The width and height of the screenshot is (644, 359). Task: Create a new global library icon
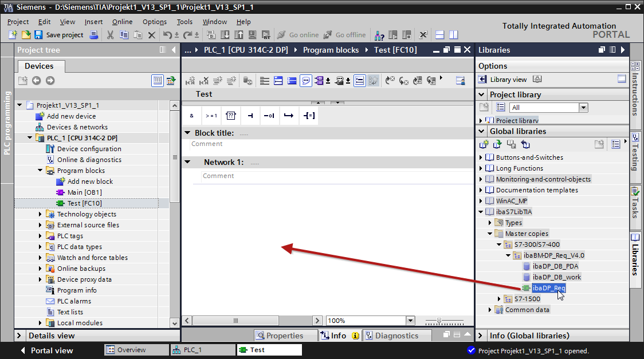pyautogui.click(x=484, y=144)
